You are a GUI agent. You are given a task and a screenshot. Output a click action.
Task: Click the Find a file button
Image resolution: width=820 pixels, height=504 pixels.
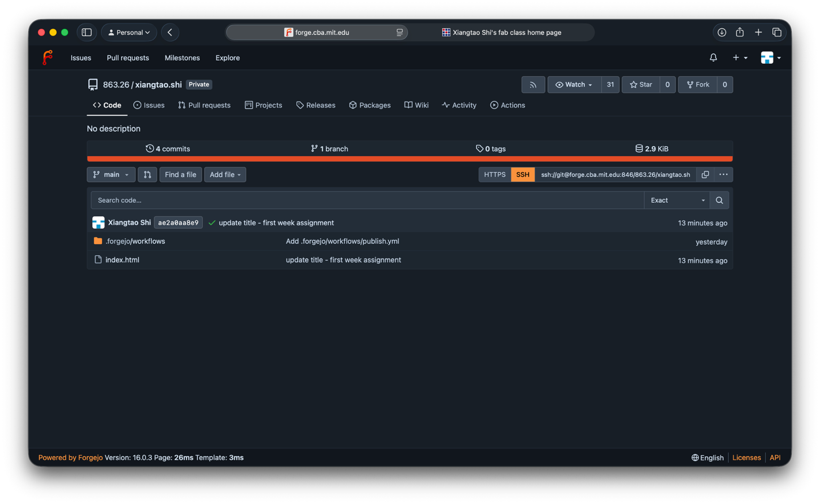[x=181, y=174]
